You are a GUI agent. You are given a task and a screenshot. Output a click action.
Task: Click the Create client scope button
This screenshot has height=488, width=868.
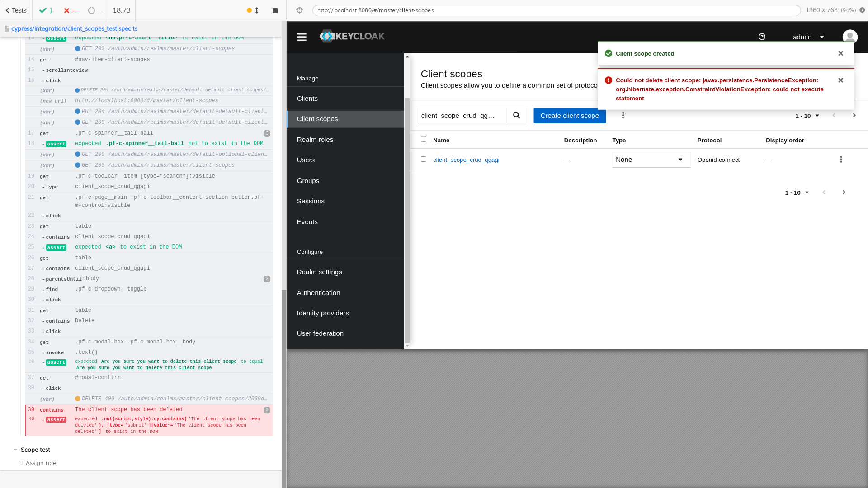coord(569,116)
